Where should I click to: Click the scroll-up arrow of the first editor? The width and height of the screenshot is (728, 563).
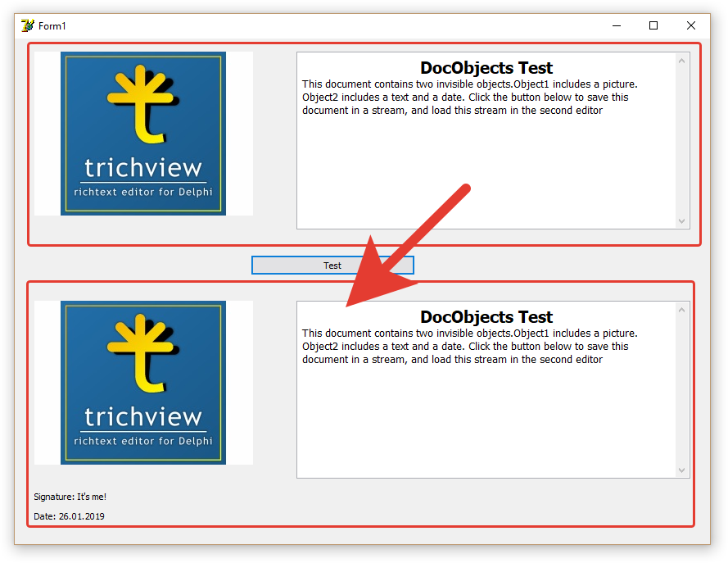[681, 61]
